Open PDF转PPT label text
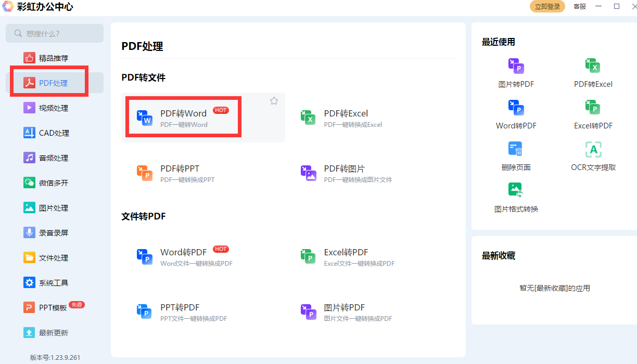 coord(180,168)
